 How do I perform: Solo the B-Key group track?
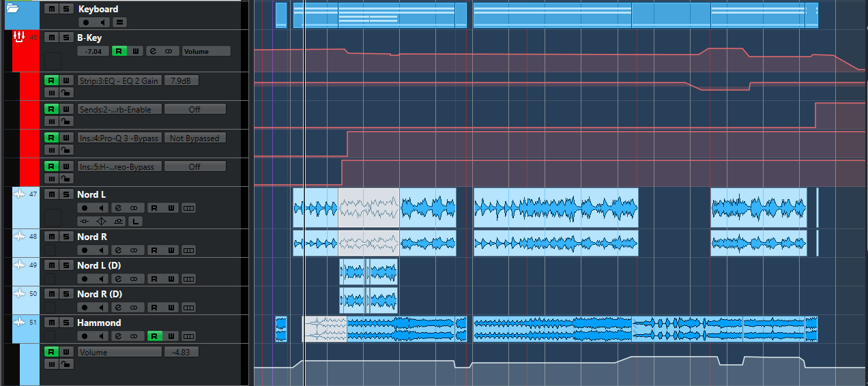click(x=66, y=38)
